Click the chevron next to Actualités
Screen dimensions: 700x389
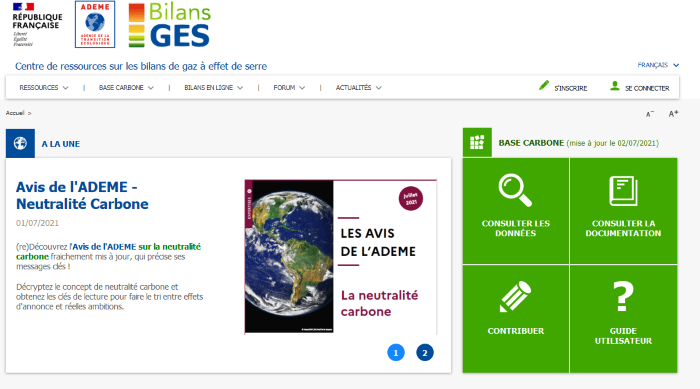tap(379, 88)
